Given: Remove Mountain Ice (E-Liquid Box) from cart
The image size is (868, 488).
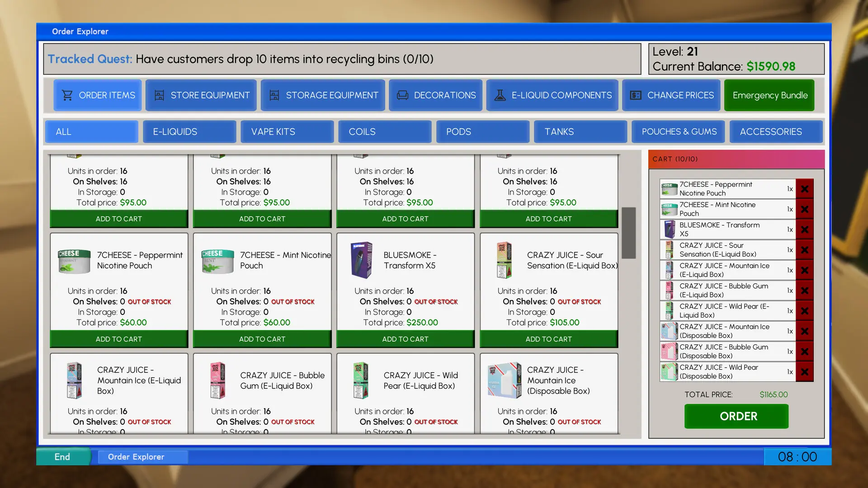Looking at the screenshot, I should point(805,270).
